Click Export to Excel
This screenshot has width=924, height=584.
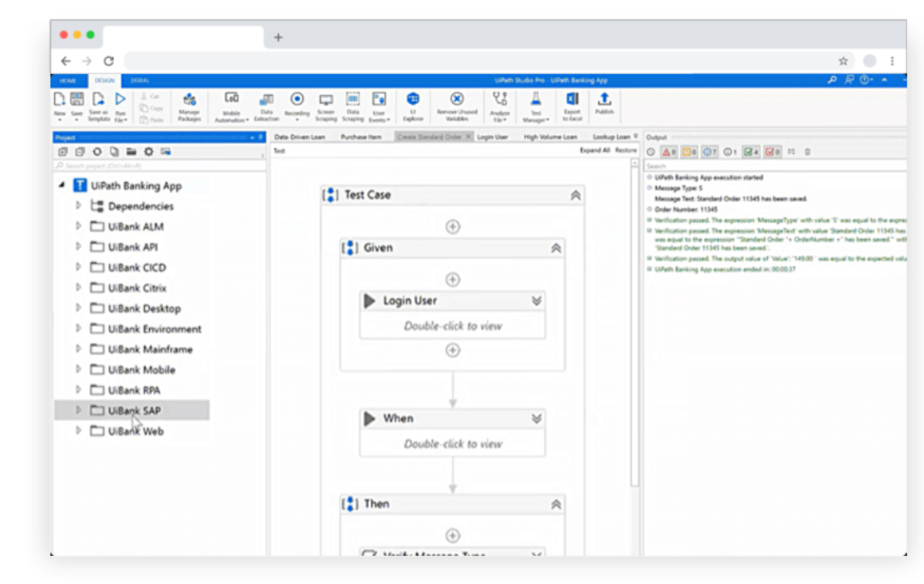coord(572,107)
